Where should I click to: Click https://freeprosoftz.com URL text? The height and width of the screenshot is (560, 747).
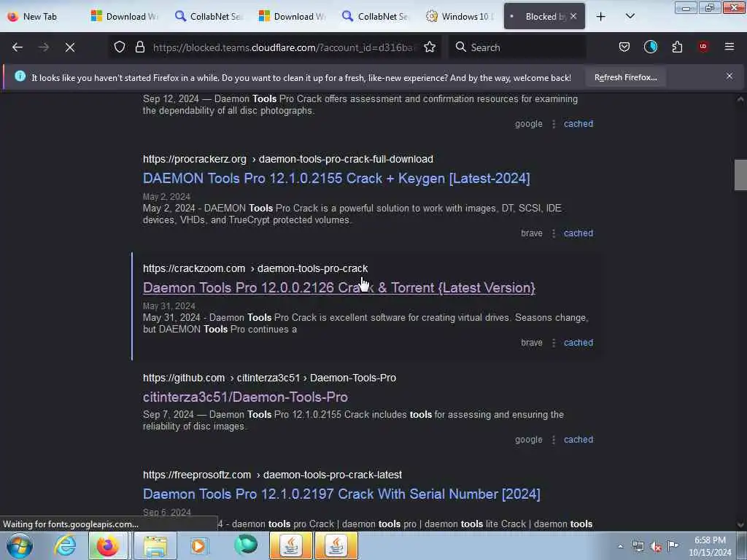tap(197, 475)
